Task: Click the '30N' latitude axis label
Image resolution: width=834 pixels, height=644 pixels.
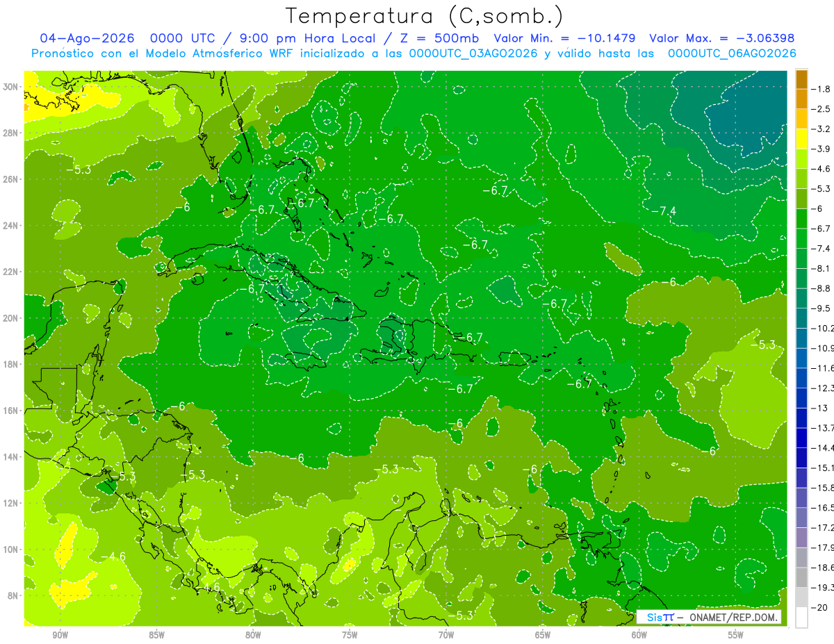Action: pos(11,87)
